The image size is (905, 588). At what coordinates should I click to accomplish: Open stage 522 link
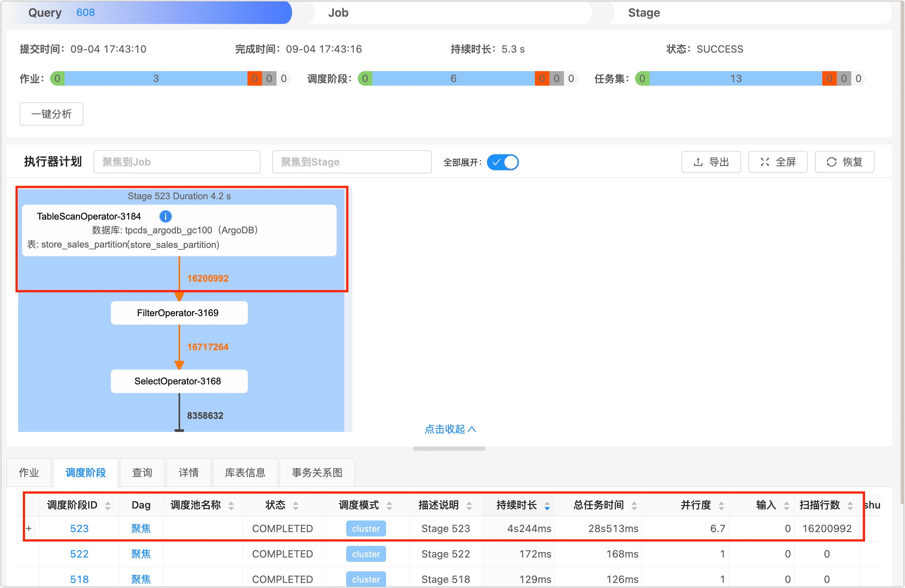tap(79, 554)
